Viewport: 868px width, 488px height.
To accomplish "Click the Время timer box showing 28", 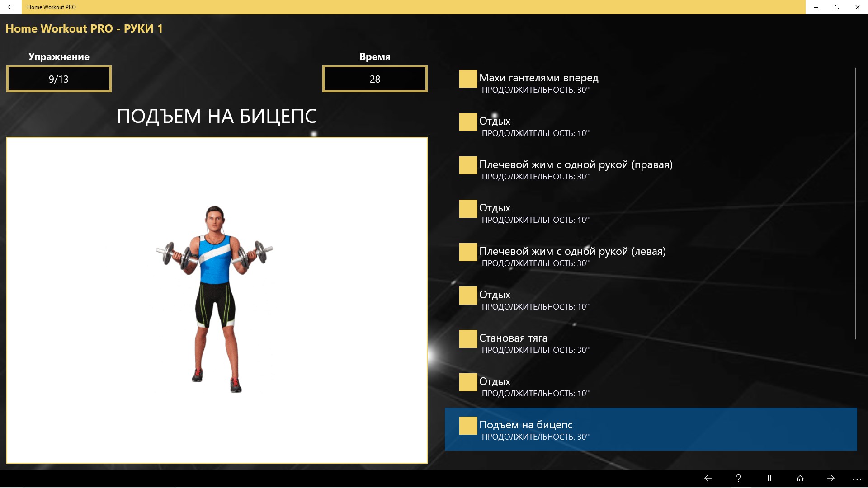I will point(375,79).
